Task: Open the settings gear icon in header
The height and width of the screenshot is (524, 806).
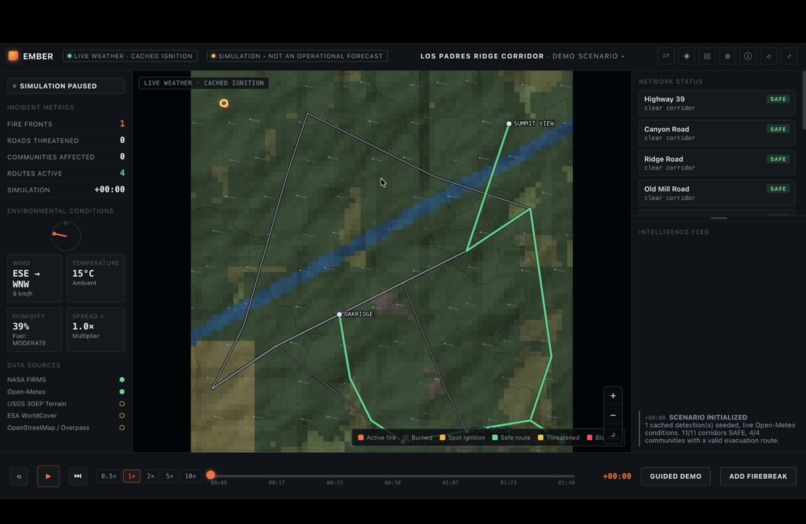Action: 728,56
